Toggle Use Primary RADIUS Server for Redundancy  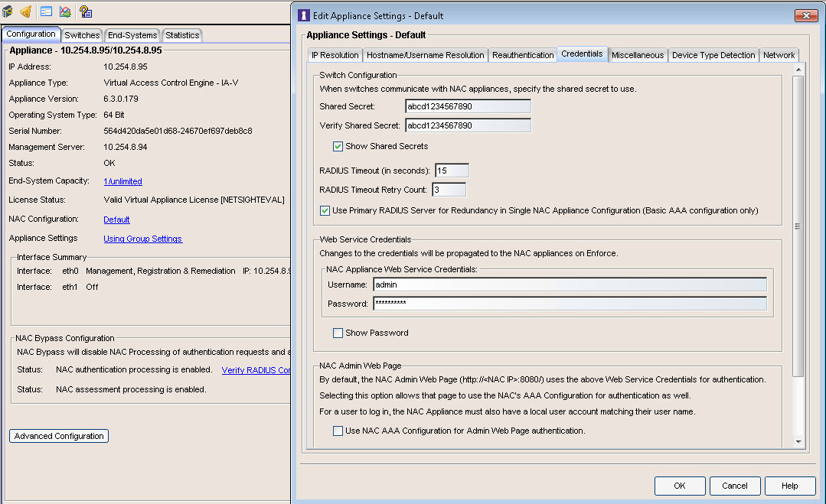(x=325, y=210)
